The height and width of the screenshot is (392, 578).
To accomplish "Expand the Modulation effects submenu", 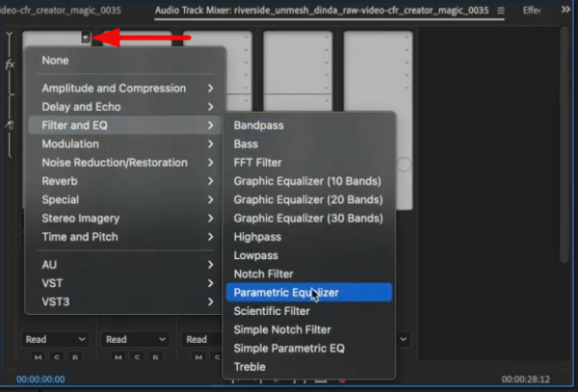I will click(125, 144).
